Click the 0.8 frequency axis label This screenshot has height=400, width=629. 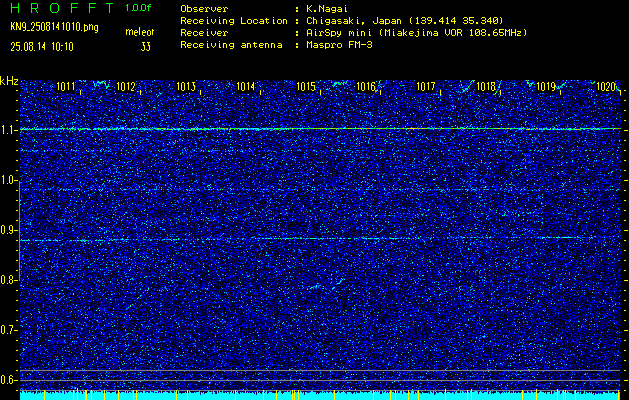tap(8, 280)
